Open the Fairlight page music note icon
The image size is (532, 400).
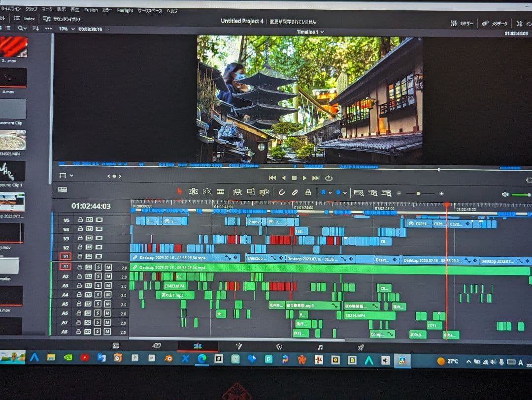click(x=320, y=347)
